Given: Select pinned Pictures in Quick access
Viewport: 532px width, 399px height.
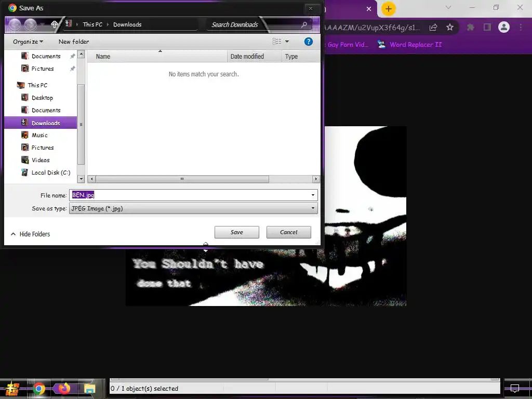Looking at the screenshot, I should click(x=43, y=69).
